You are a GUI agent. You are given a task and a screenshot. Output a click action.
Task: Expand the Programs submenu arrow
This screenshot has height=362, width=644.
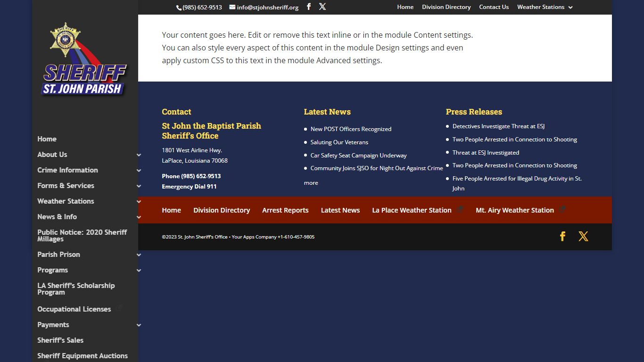(139, 270)
